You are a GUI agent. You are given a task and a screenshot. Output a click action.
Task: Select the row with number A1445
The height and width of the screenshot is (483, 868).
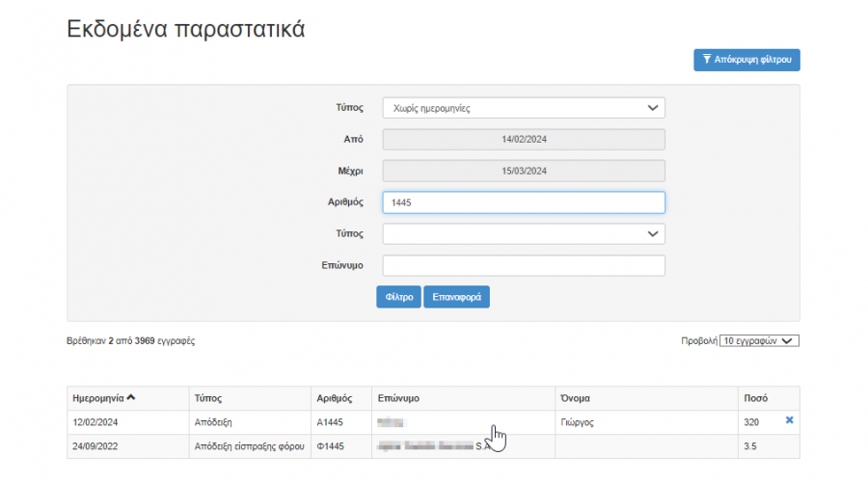click(x=331, y=422)
